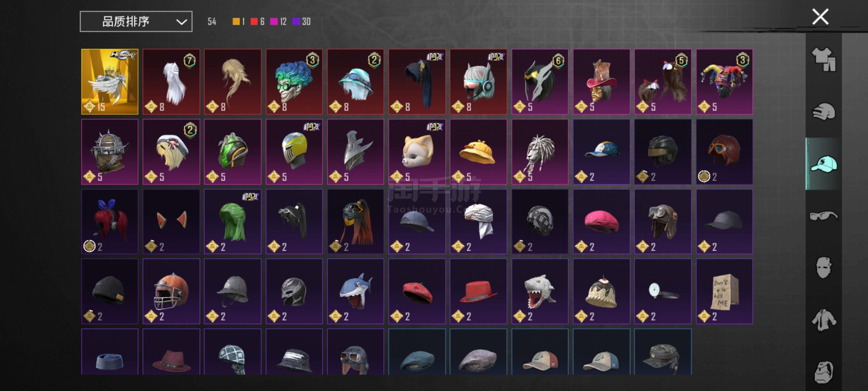Select the green-haired joker mask item
The height and width of the screenshot is (391, 868).
click(x=294, y=82)
